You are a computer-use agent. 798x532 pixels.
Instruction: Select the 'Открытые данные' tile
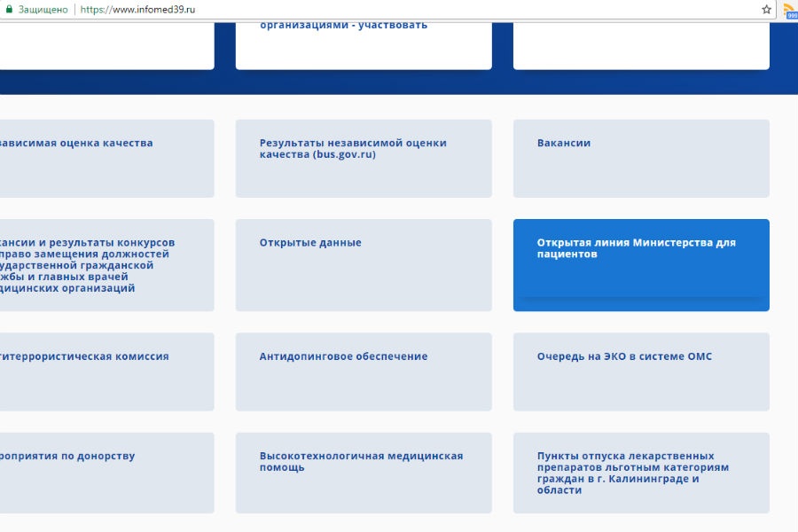(363, 264)
